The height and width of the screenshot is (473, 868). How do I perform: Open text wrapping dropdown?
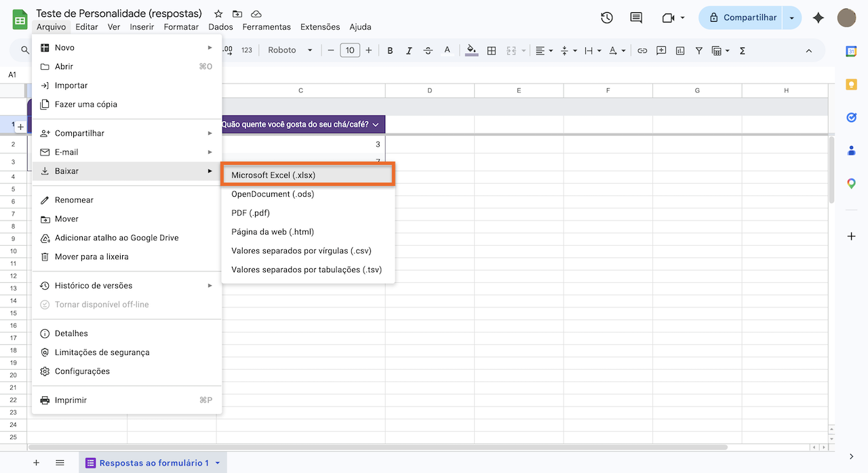pyautogui.click(x=593, y=50)
